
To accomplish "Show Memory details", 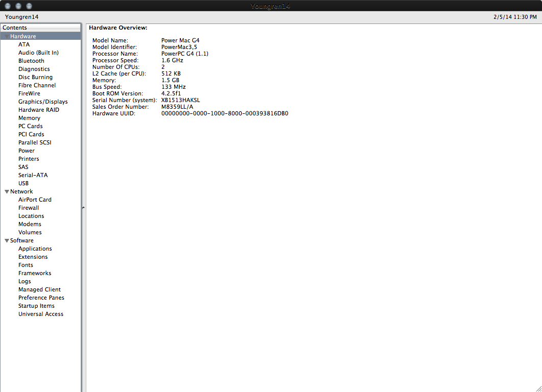I will pyautogui.click(x=29, y=118).
